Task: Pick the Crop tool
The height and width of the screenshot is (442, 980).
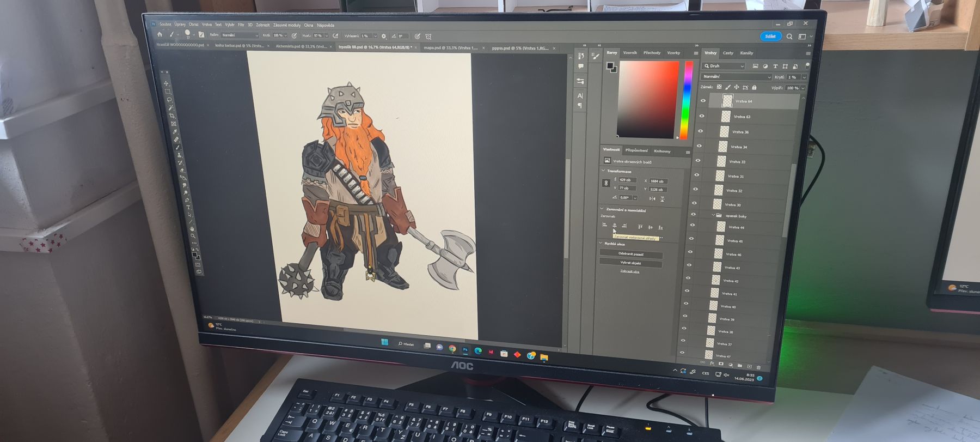Action: tap(172, 116)
